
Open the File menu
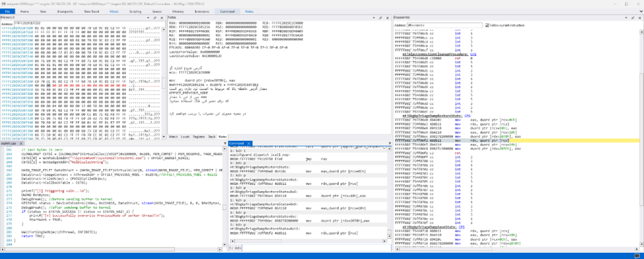8,11
